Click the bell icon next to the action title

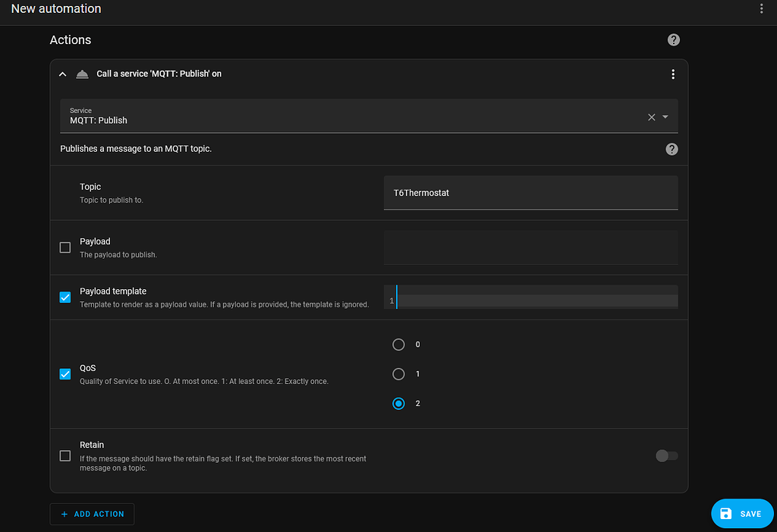point(81,74)
